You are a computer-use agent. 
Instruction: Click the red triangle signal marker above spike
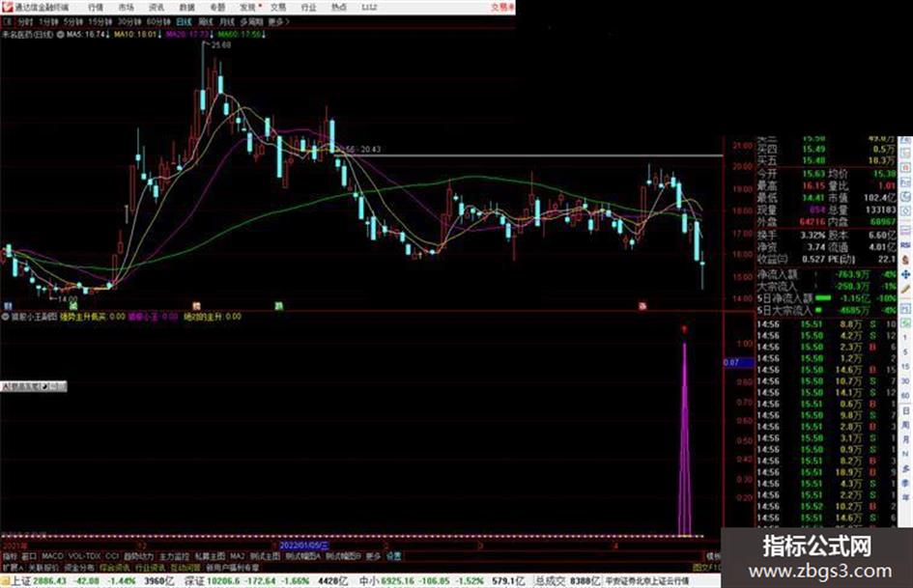[x=684, y=329]
